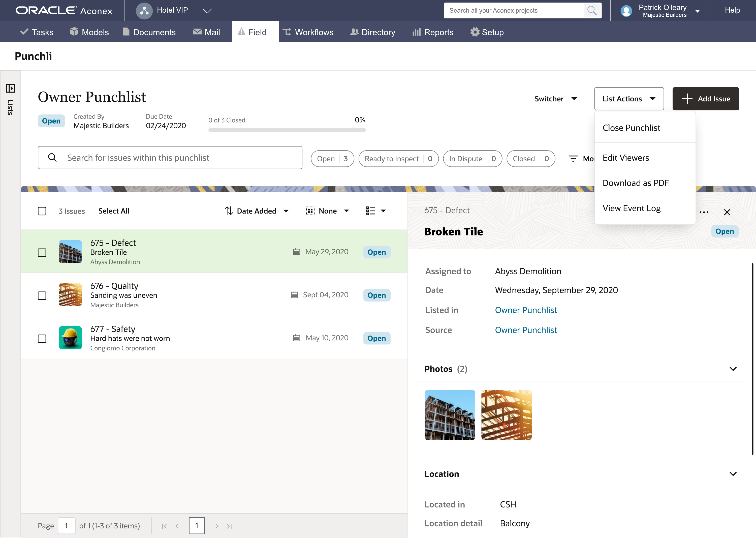Collapse the Location section
The height and width of the screenshot is (538, 756).
click(733, 474)
